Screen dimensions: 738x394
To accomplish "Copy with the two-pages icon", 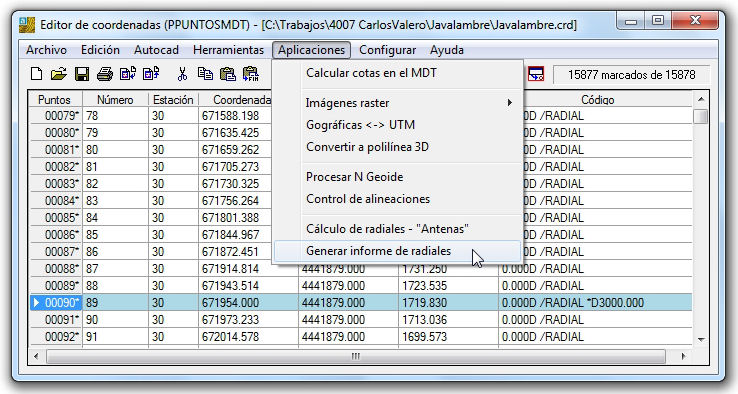I will pyautogui.click(x=205, y=74).
